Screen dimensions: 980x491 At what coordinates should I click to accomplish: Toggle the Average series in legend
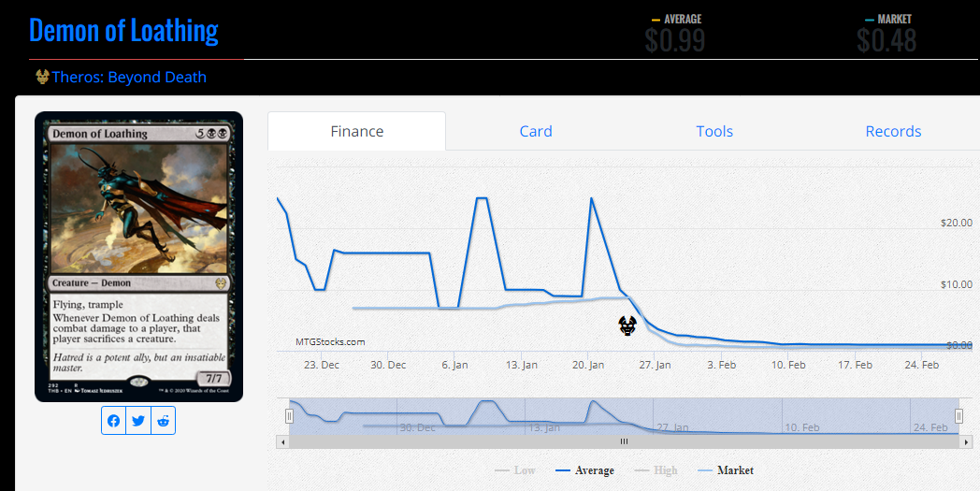pyautogui.click(x=585, y=470)
